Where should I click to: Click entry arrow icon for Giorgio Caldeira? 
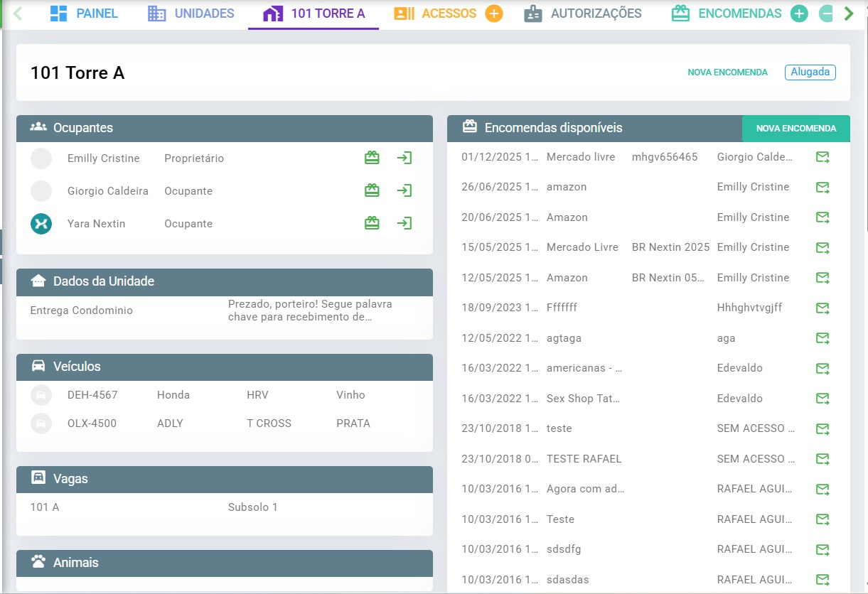[x=404, y=190]
